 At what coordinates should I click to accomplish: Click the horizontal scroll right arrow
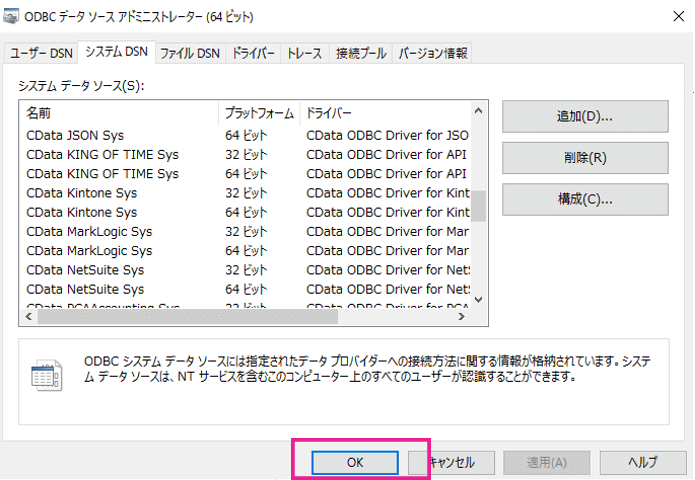pos(461,316)
